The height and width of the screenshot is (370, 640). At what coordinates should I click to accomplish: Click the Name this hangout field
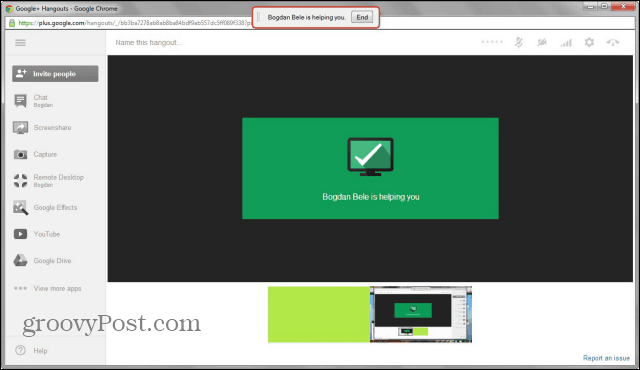149,42
